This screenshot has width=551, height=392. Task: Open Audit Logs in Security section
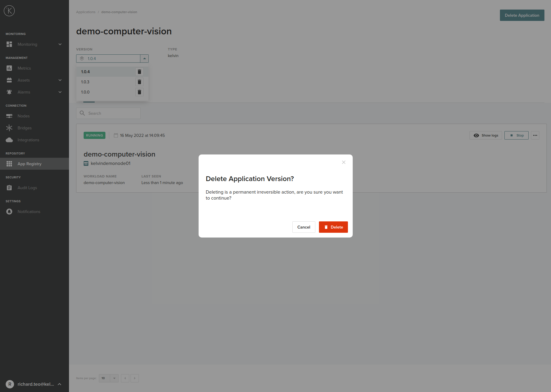click(27, 188)
